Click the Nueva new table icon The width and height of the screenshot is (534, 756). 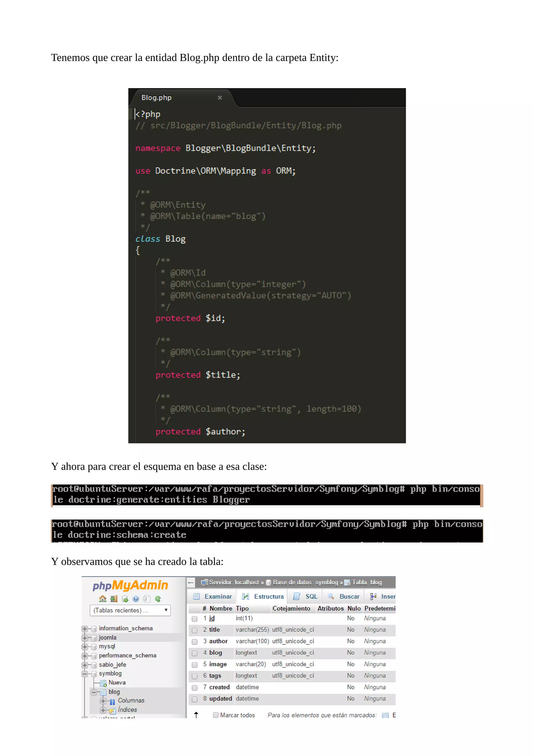click(103, 683)
